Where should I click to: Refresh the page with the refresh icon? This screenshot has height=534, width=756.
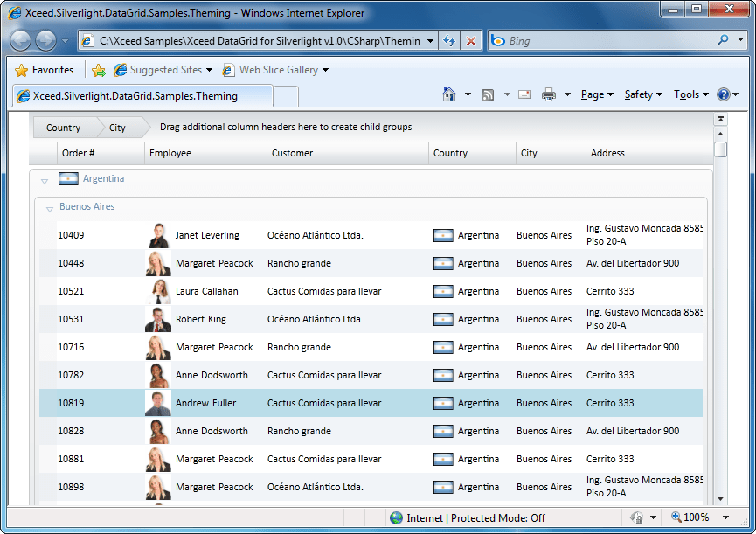coord(447,40)
